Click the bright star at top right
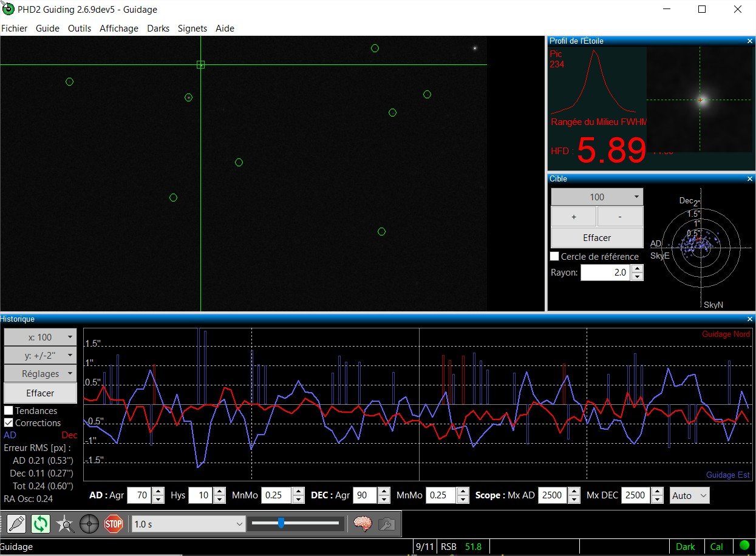The height and width of the screenshot is (556, 756). pyautogui.click(x=475, y=48)
